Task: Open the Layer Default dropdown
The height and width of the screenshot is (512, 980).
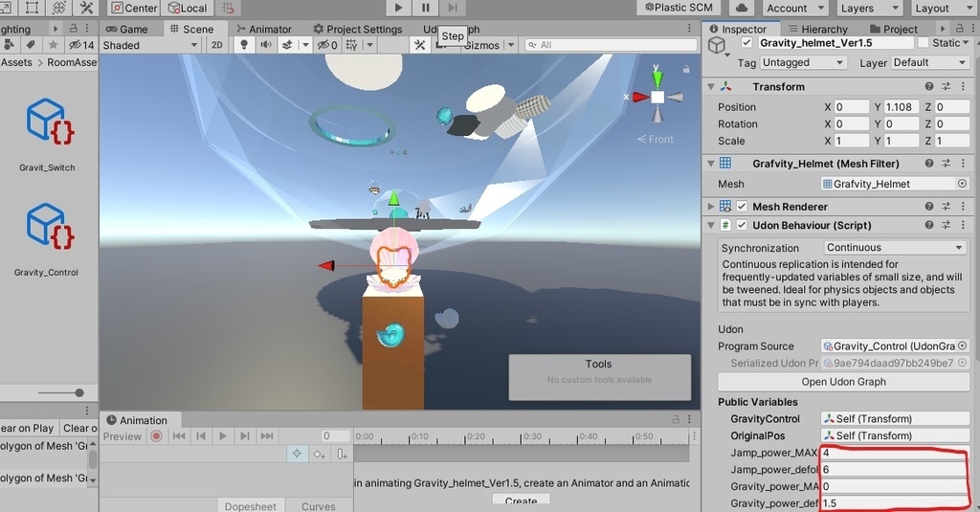Action: (930, 62)
